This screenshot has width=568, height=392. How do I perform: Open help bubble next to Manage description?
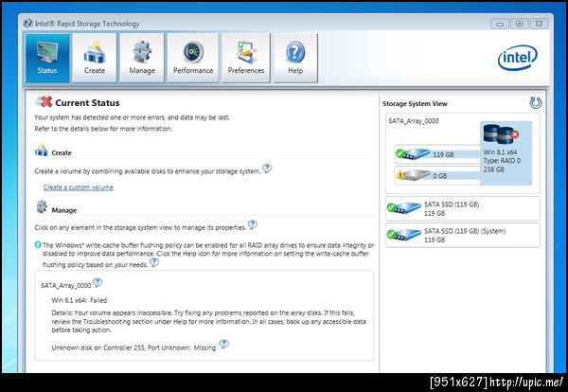pos(253,224)
